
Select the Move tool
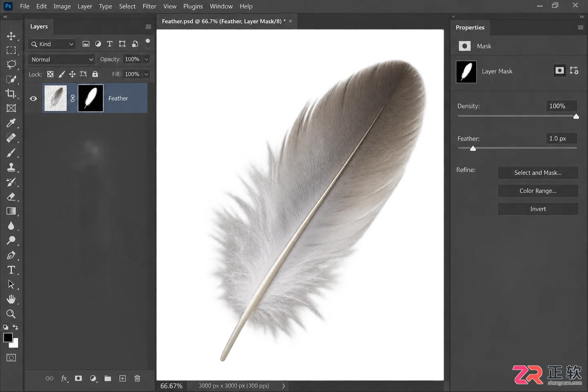(11, 36)
